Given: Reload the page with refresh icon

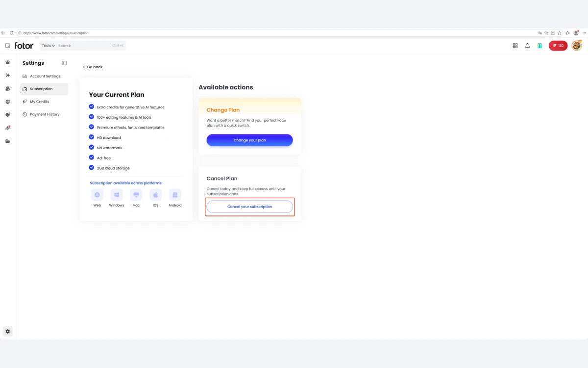Looking at the screenshot, I should click(x=11, y=33).
